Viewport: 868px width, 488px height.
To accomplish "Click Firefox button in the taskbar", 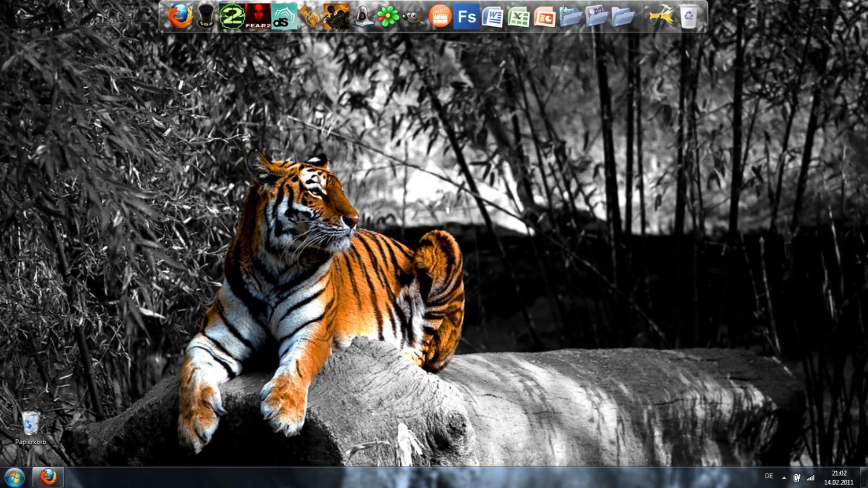I will 48,478.
